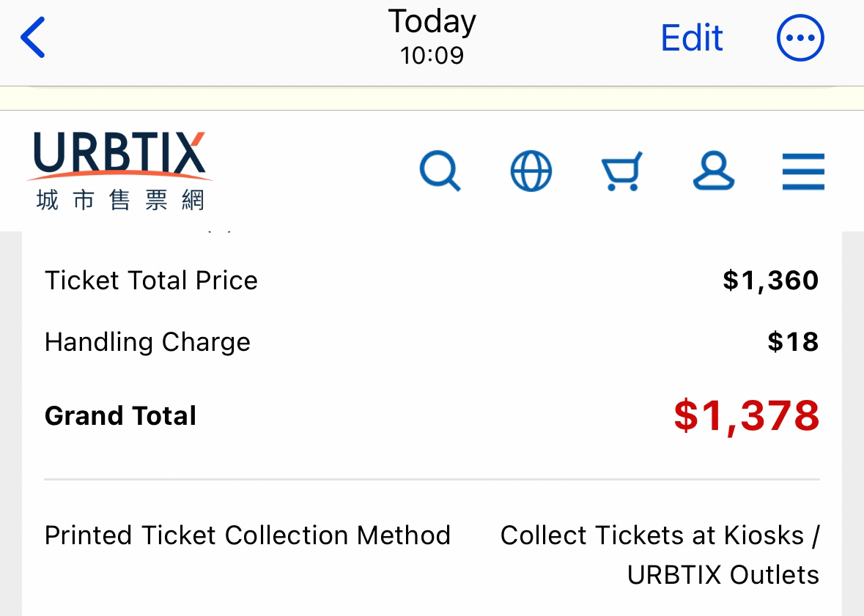Select the Ticket Total Price label
The width and height of the screenshot is (864, 616).
(151, 281)
